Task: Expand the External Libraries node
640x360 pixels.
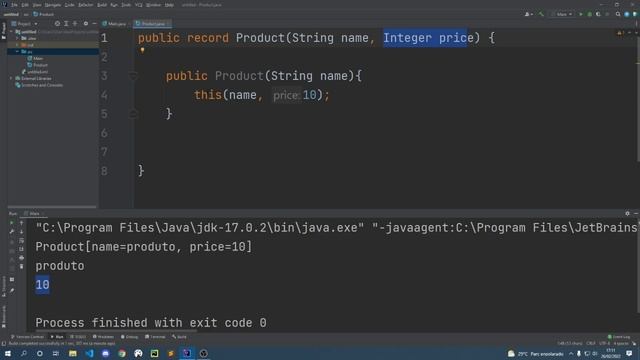Action: pyautogui.click(x=12, y=78)
